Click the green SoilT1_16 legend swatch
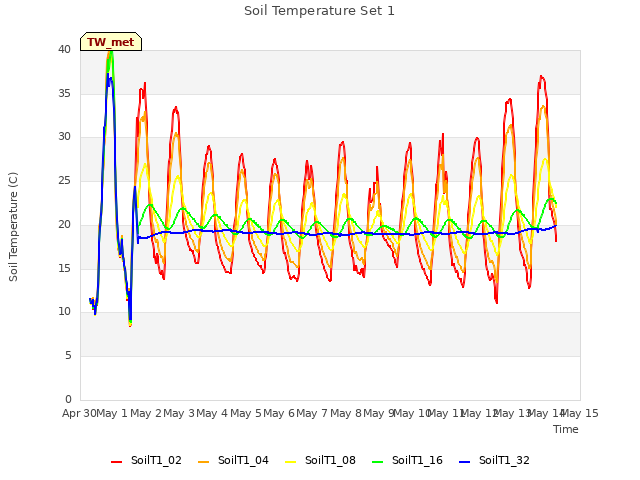The height and width of the screenshot is (480, 640). click(378, 462)
